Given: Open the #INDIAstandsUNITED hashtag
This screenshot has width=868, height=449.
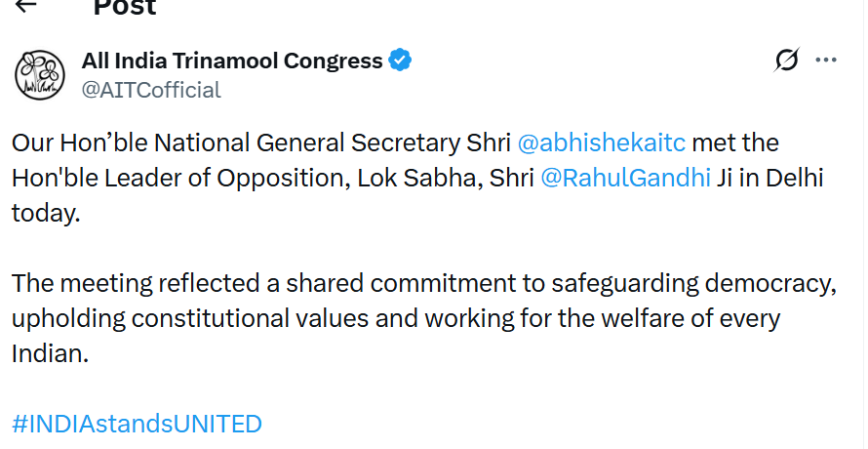Looking at the screenshot, I should [137, 424].
